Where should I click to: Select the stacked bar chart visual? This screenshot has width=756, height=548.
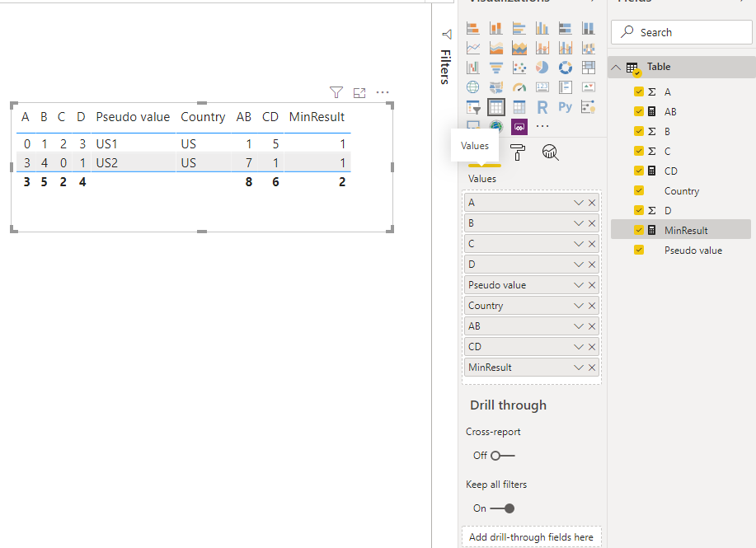[473, 29]
